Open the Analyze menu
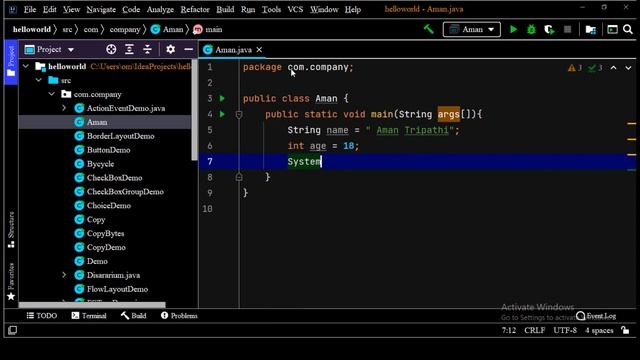The width and height of the screenshot is (640, 360). coord(160,9)
